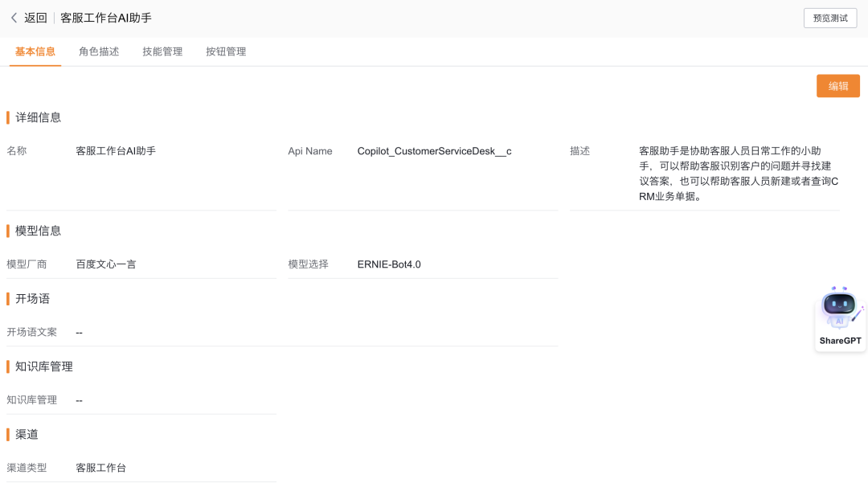
Task: Open the 技能管理 tab
Action: [x=162, y=51]
